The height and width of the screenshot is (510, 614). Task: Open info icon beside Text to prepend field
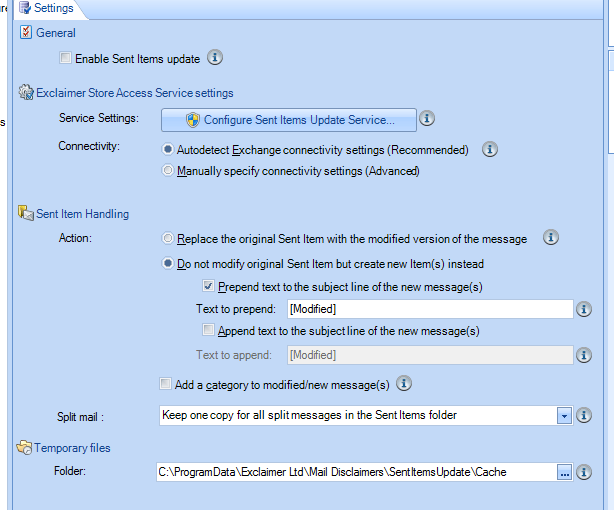point(584,309)
